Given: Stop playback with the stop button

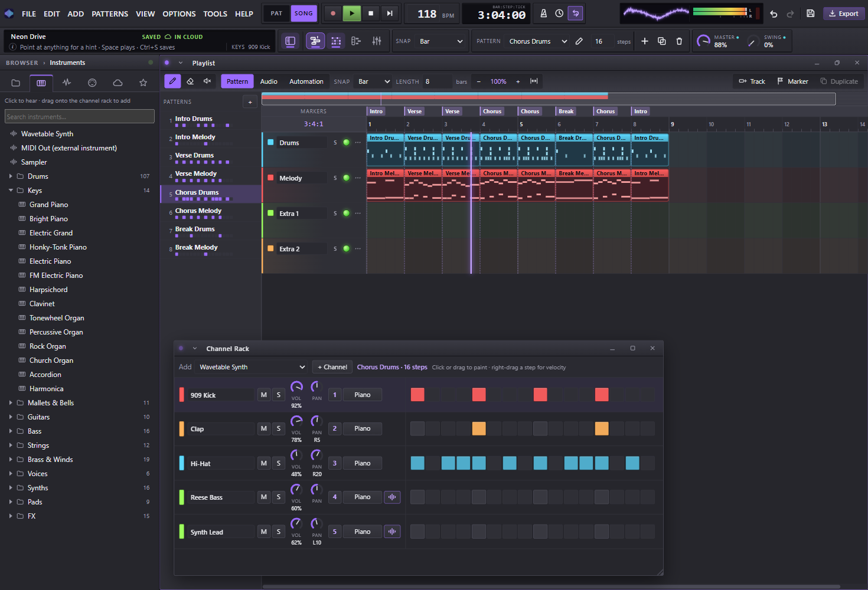Looking at the screenshot, I should tap(371, 13).
